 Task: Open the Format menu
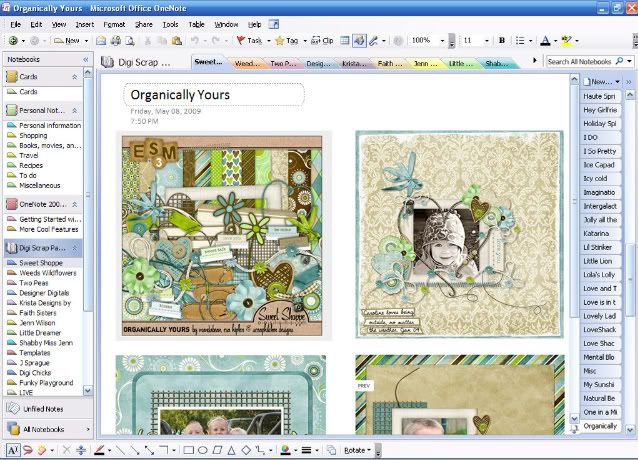pyautogui.click(x=114, y=24)
